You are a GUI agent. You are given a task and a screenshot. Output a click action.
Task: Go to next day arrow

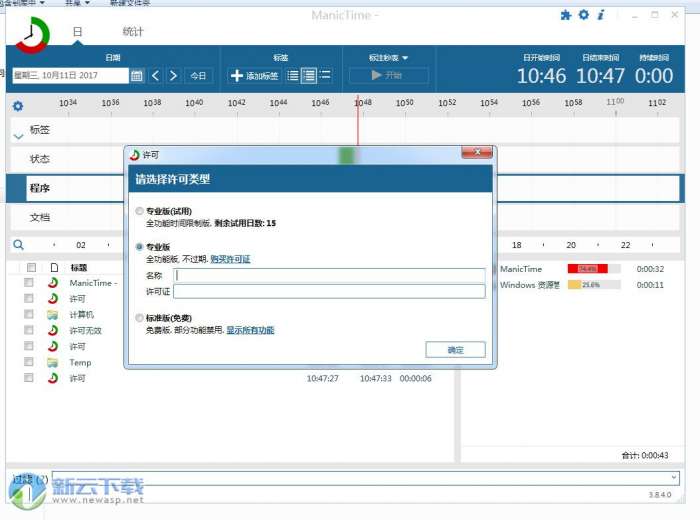tap(174, 75)
